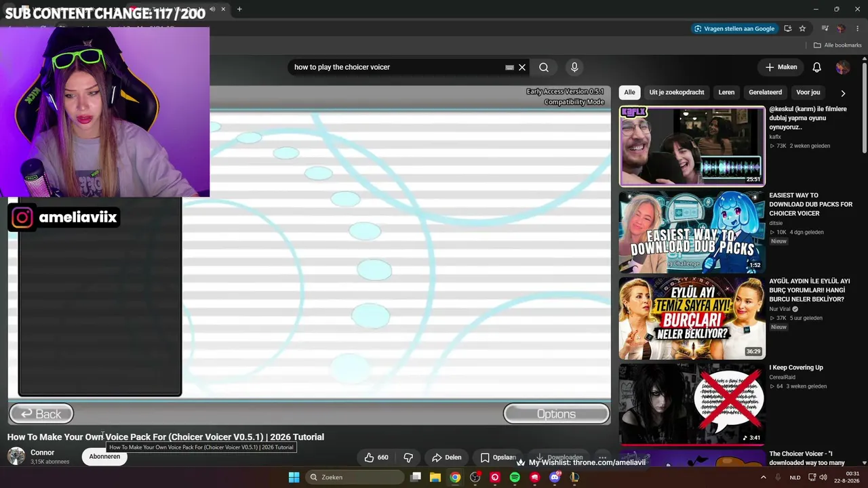Click the Windows taskbar Zoeken search box

coord(353,477)
